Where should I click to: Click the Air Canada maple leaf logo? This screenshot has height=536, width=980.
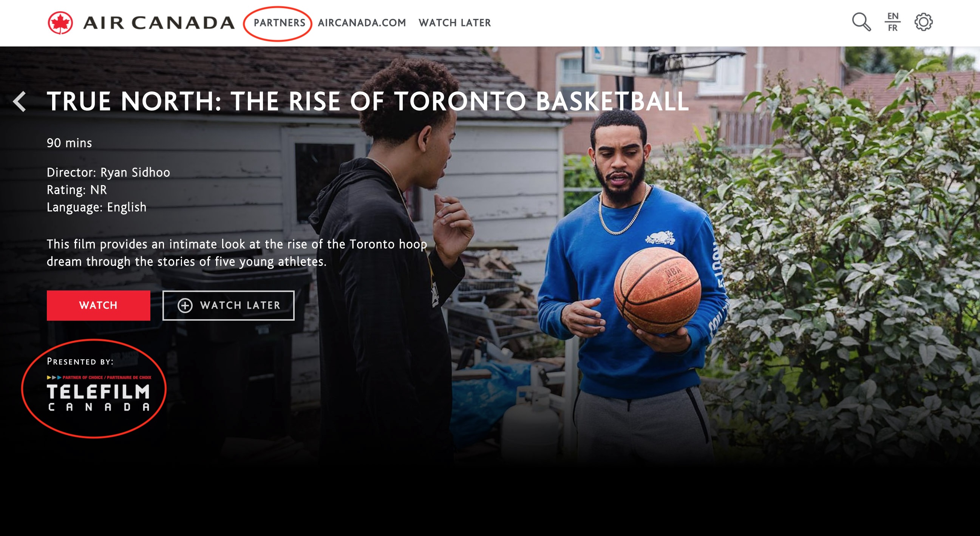pos(60,23)
